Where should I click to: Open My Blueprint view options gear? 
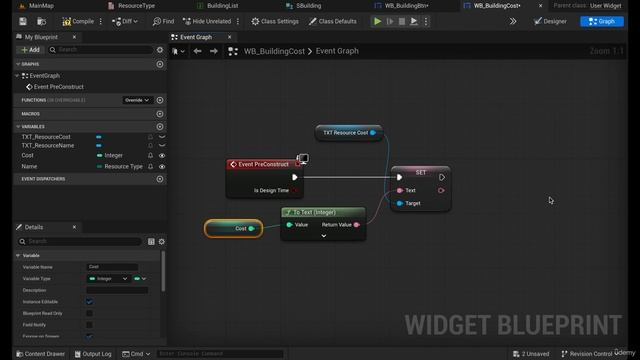pyautogui.click(x=160, y=50)
